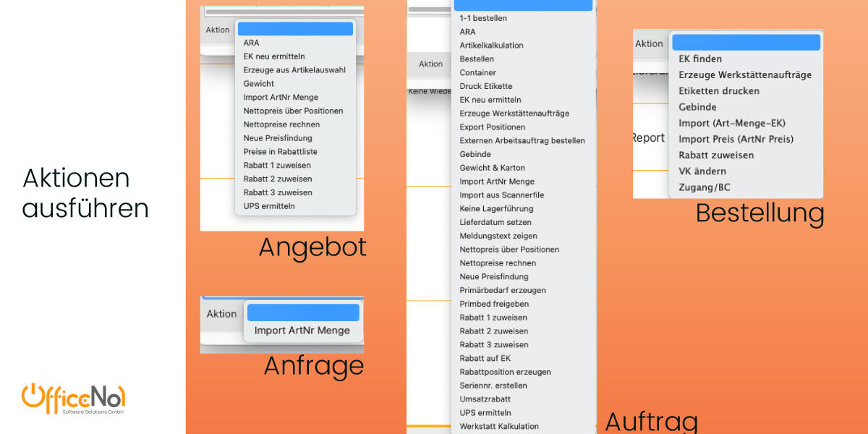
Task: Choose Rabattposition erzeugen
Action: 505,373
